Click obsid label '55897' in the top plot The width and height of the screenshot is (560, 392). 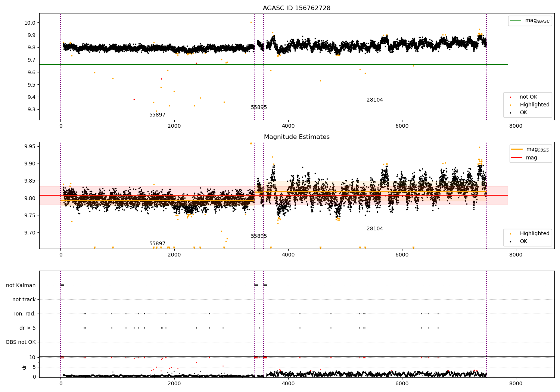click(157, 115)
